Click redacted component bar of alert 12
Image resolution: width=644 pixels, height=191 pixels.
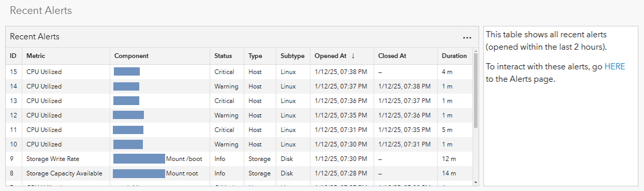(128, 115)
